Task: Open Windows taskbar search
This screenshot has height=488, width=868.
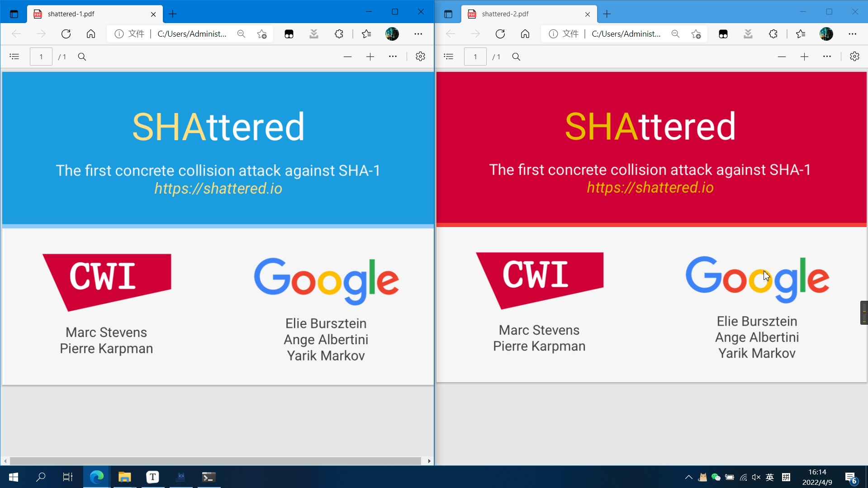Action: pyautogui.click(x=41, y=477)
